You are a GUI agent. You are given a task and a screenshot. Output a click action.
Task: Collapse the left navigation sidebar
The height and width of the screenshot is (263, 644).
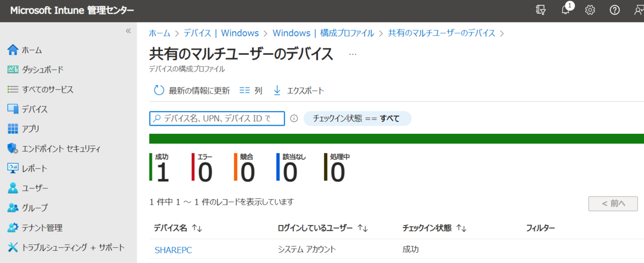tap(128, 31)
